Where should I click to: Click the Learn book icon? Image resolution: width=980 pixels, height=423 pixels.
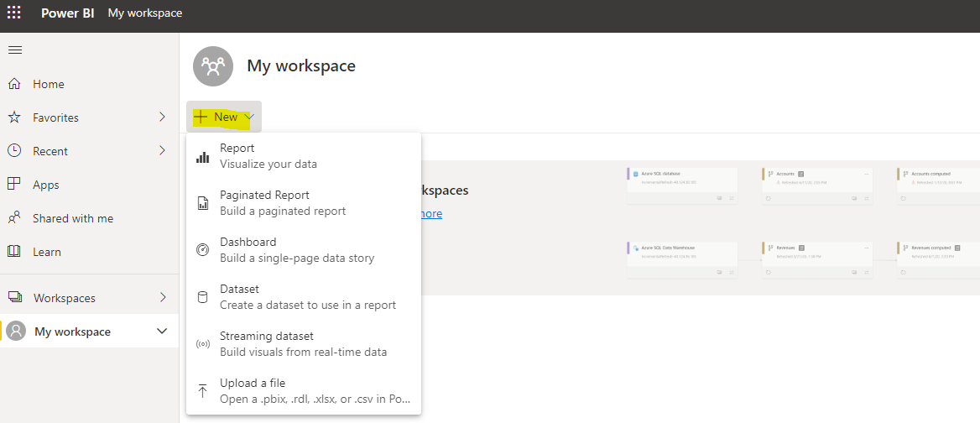14,252
